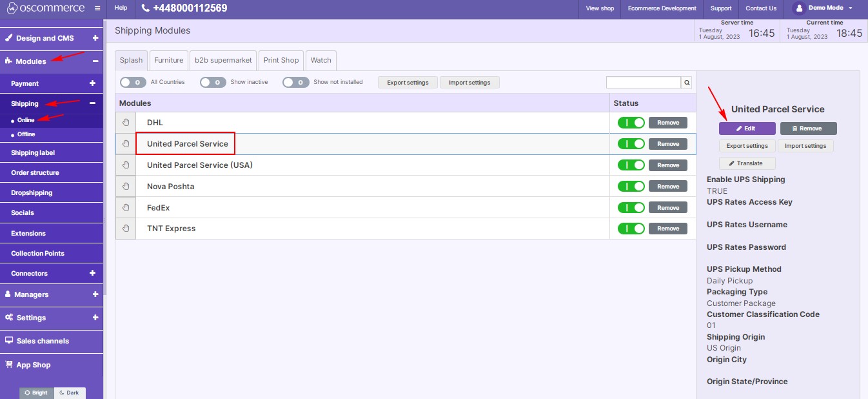Expand the Payment submenu plus sign
The height and width of the screenshot is (399, 868).
(x=92, y=83)
